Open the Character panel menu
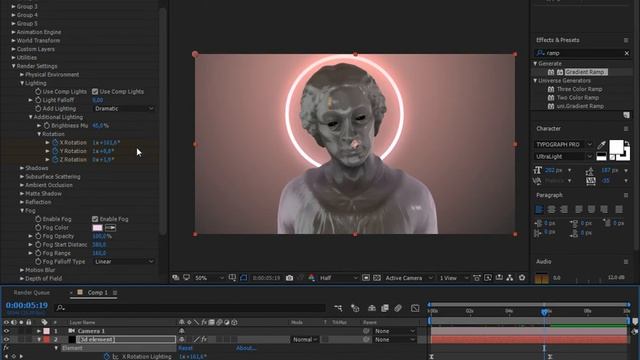This screenshot has width=640, height=360. pos(626,129)
